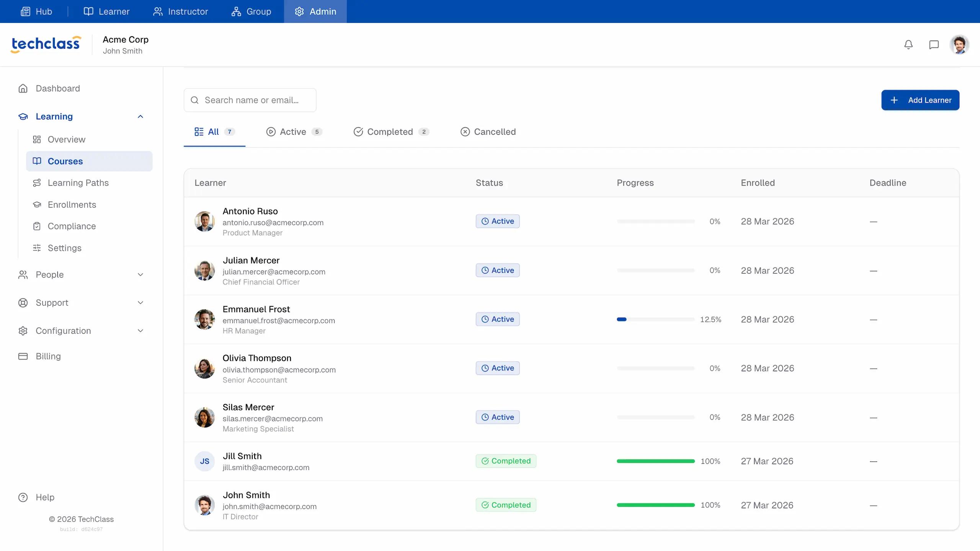The image size is (980, 551).
Task: Switch to the Completed tab
Action: pyautogui.click(x=390, y=132)
